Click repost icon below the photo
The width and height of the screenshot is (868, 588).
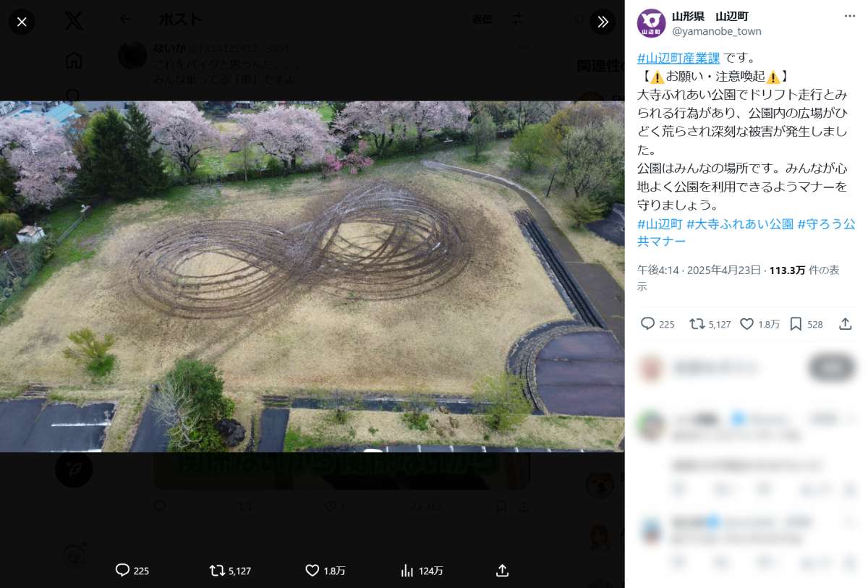click(x=217, y=571)
